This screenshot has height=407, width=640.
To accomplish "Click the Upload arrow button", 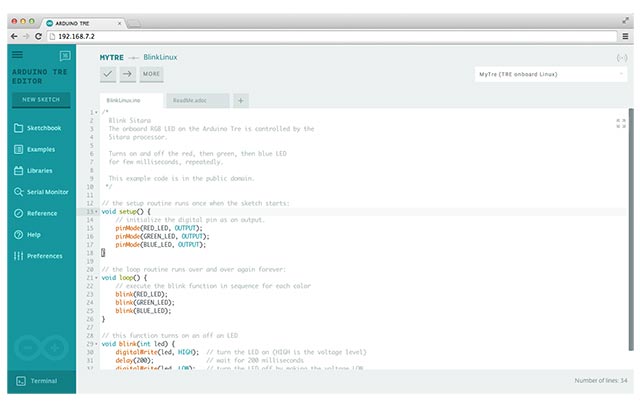I will [127, 74].
